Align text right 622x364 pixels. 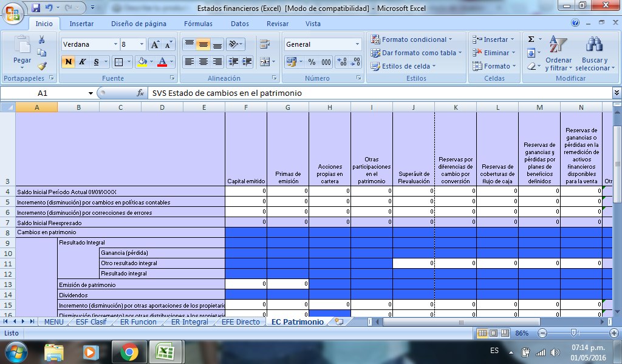coord(217,62)
